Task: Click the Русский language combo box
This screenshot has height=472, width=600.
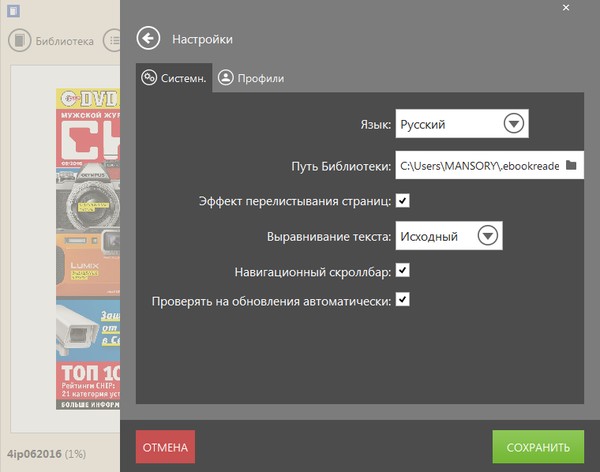Action: click(x=446, y=124)
